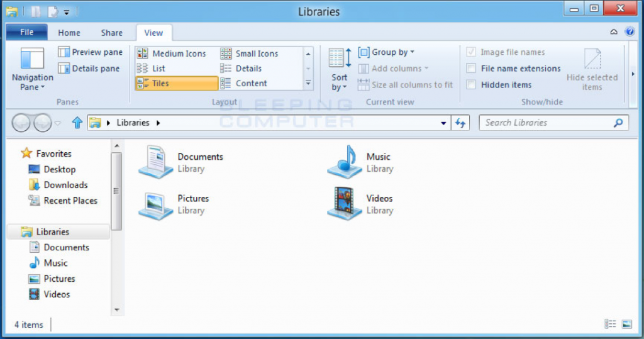The image size is (644, 339).
Task: Open the Share ribbon tab
Action: (112, 33)
